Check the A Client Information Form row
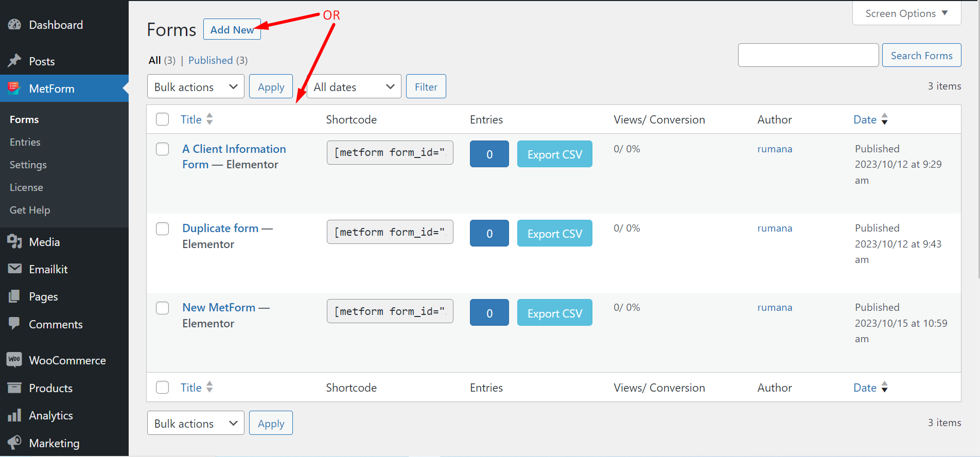 [163, 149]
